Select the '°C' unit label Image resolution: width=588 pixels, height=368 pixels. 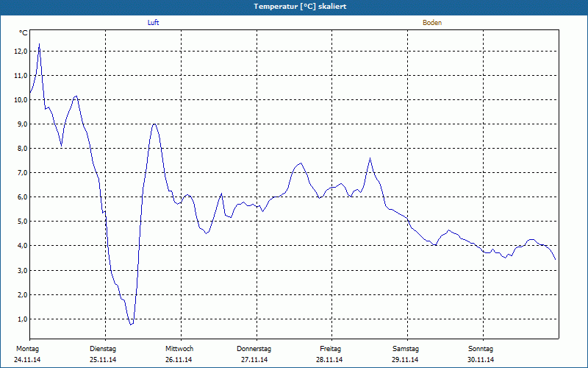24,33
